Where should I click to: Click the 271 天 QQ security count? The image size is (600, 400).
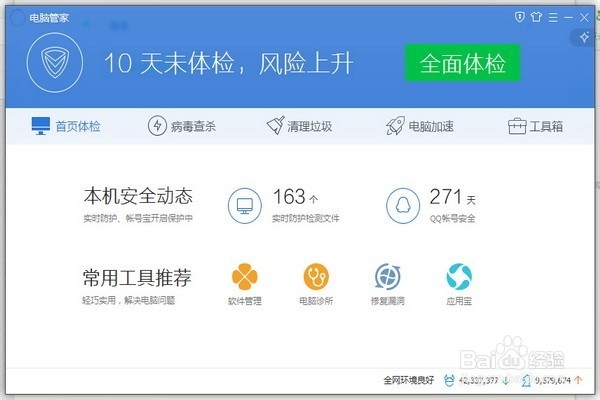452,197
